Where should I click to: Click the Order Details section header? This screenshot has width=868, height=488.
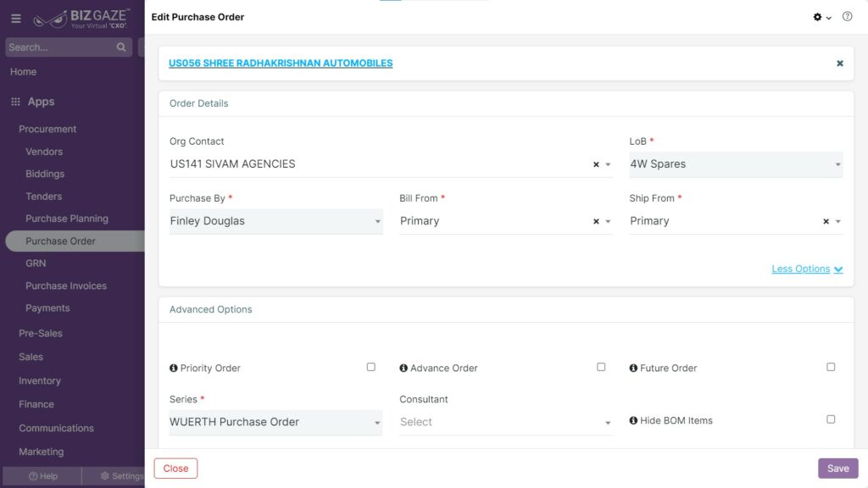coord(198,103)
